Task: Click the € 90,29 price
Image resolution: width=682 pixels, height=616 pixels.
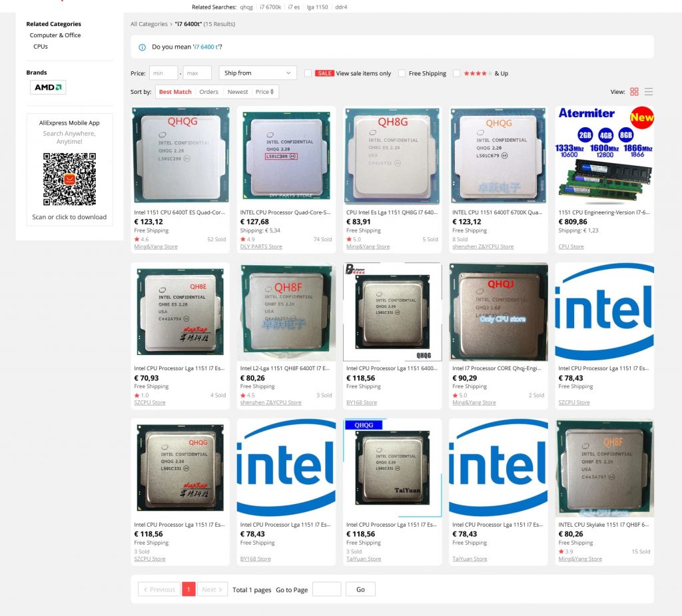Action: coord(464,378)
